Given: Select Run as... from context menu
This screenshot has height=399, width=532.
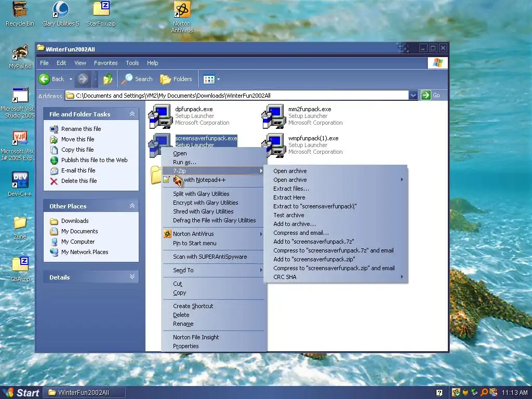Looking at the screenshot, I should [x=213, y=162].
